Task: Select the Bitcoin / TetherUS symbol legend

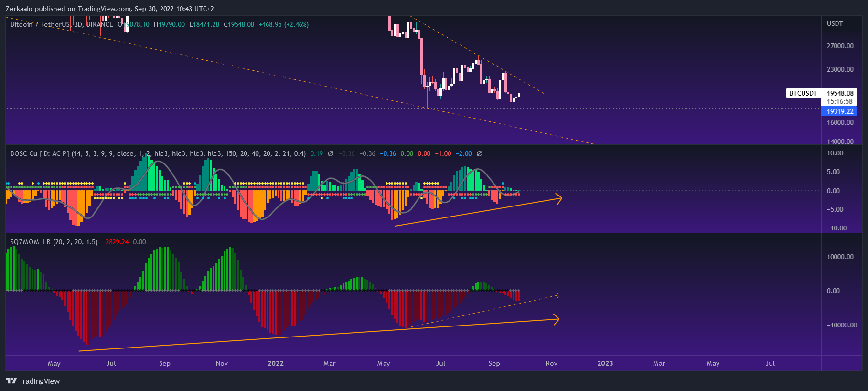Action: pos(62,24)
